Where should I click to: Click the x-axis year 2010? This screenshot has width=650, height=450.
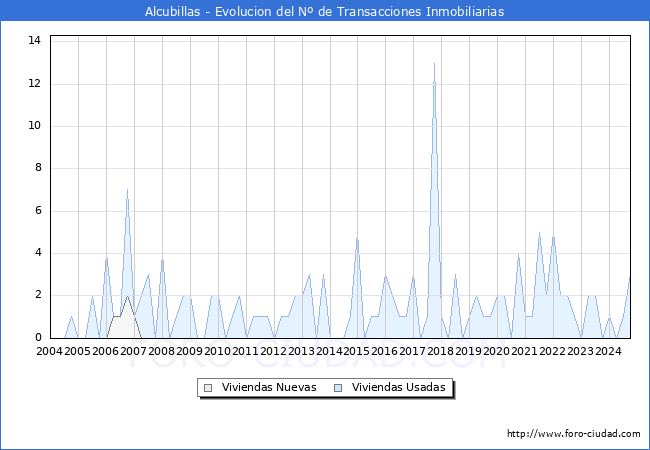pos(217,351)
